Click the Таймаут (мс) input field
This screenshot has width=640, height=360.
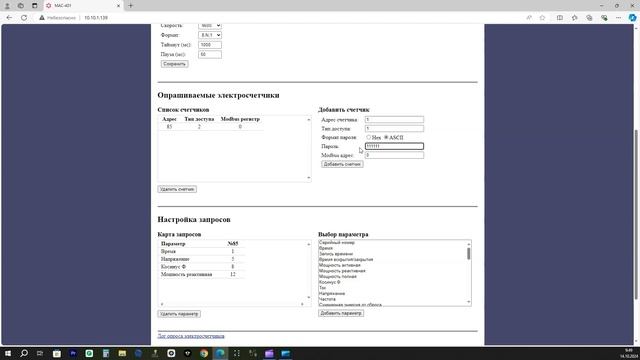tap(210, 45)
